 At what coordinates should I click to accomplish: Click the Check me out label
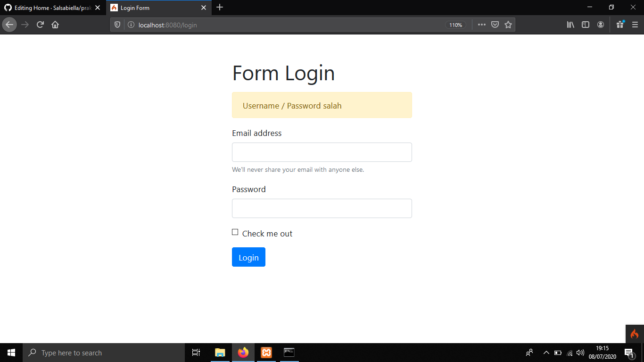(267, 234)
